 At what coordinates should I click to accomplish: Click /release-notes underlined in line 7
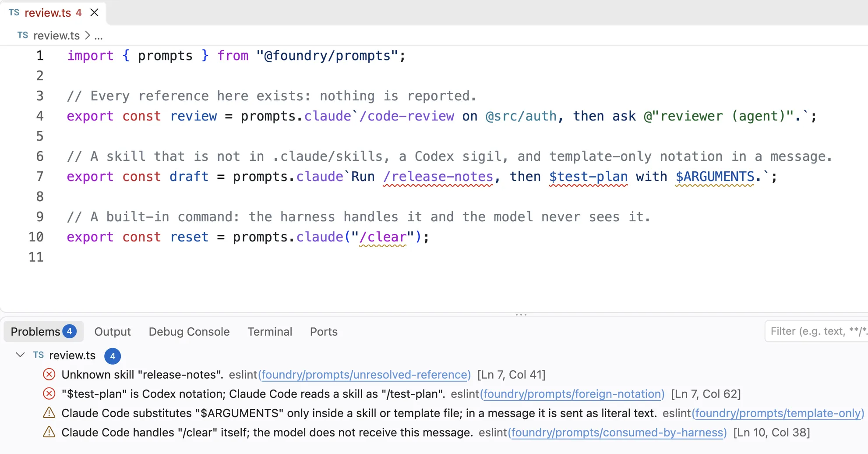tap(438, 177)
